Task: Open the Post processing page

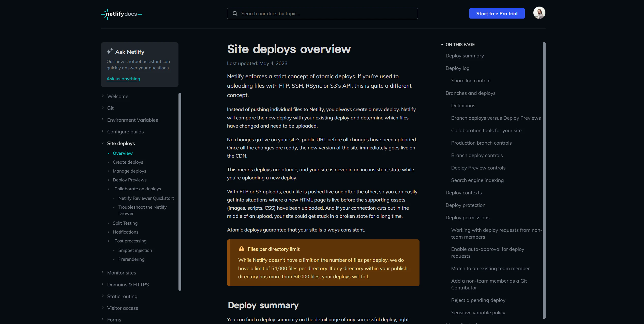Action: pos(130,241)
